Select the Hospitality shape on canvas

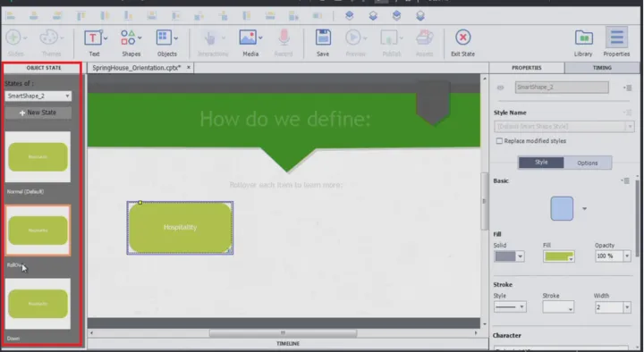click(x=180, y=228)
